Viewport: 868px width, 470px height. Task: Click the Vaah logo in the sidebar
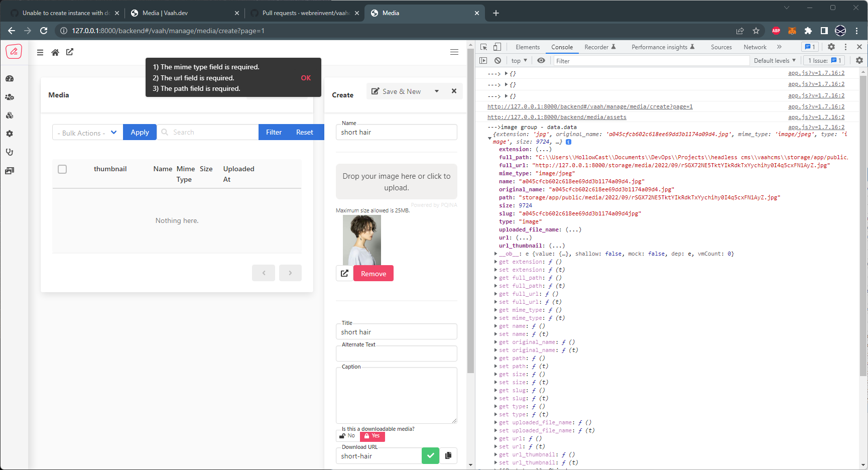(x=14, y=51)
